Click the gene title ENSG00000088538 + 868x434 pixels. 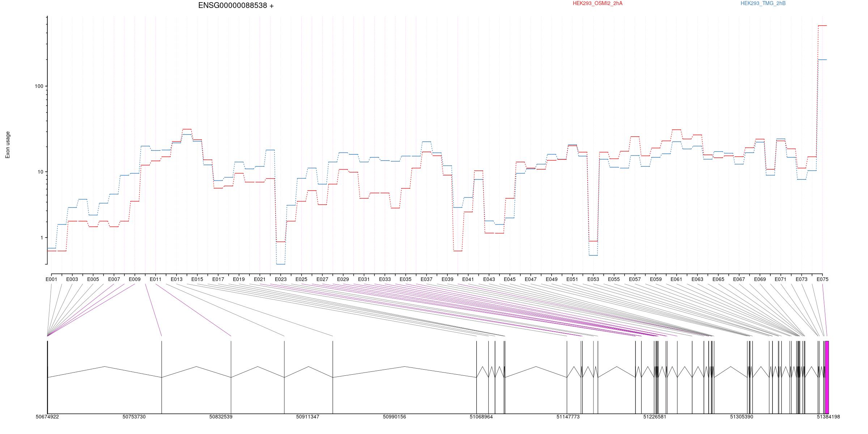[x=236, y=5]
